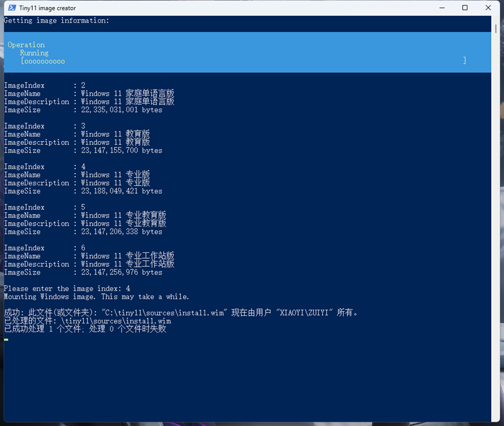This screenshot has width=504, height=426.
Task: Maximize the Tiny11 image creator window
Action: 465,8
